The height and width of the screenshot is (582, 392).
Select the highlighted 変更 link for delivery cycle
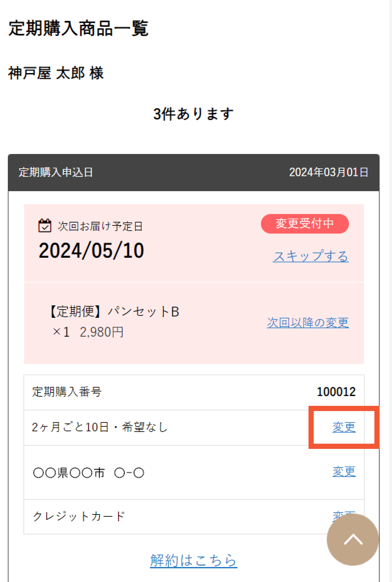tap(344, 426)
